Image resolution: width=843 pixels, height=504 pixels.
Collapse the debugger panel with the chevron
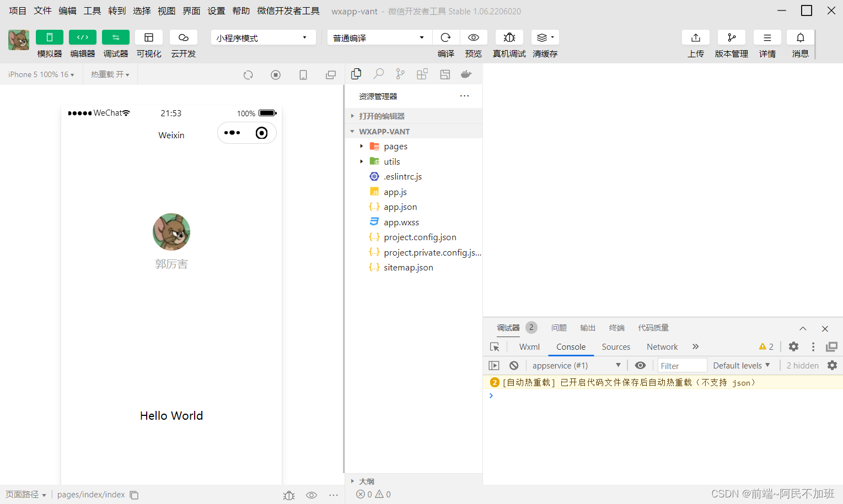click(x=803, y=328)
